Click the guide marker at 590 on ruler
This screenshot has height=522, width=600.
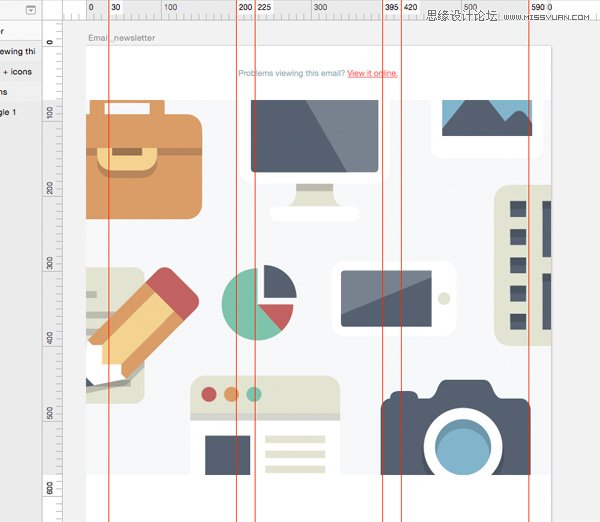coord(538,7)
